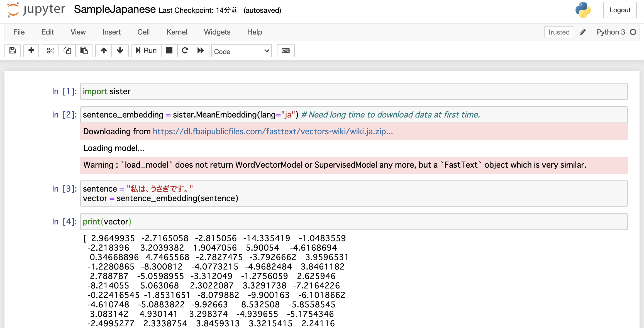
Task: Open the command palette keyboard icon
Action: (x=286, y=50)
